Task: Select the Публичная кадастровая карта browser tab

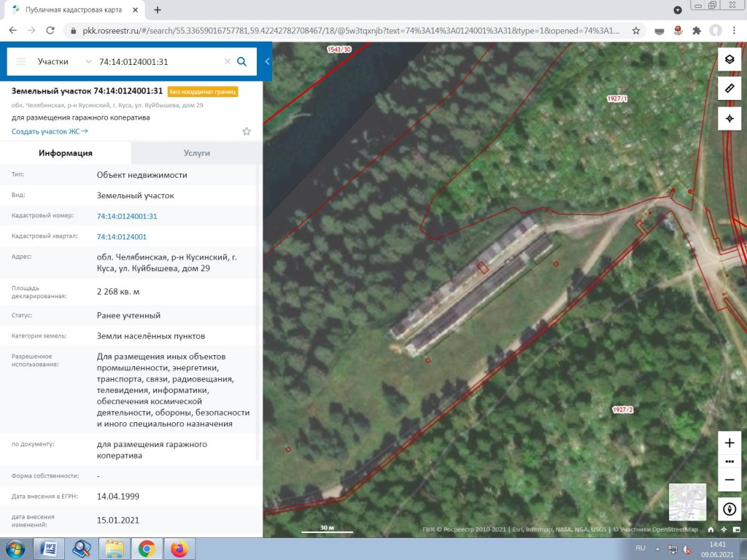Action: [x=74, y=9]
